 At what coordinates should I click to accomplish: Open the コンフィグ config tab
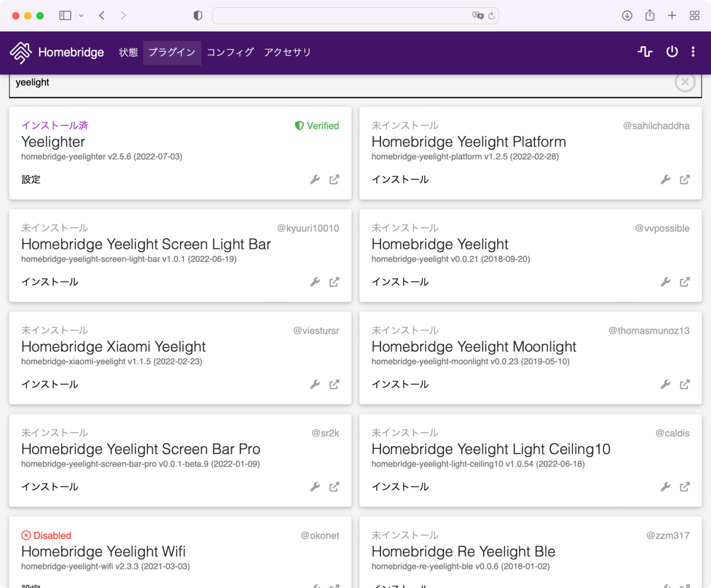(x=230, y=52)
